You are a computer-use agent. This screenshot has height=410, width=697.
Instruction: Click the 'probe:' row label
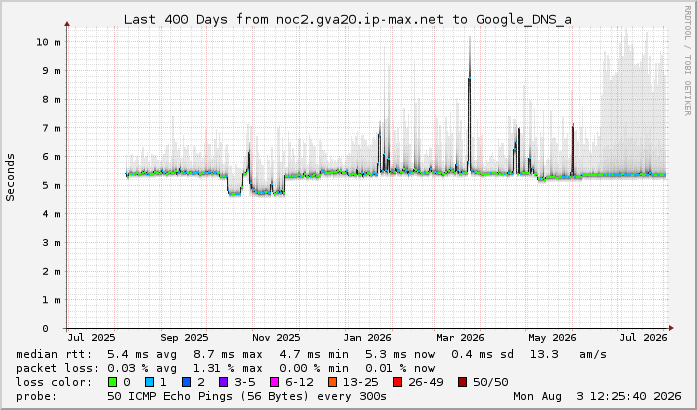click(36, 396)
